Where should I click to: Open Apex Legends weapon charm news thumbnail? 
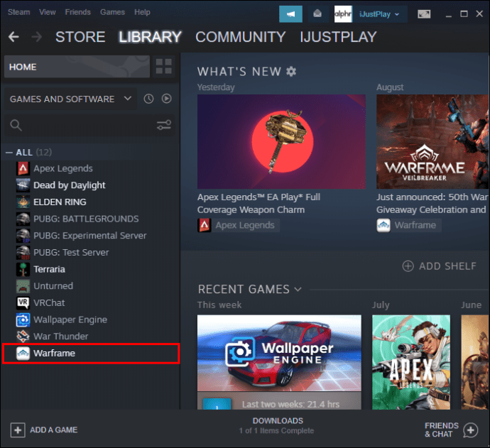coord(281,141)
